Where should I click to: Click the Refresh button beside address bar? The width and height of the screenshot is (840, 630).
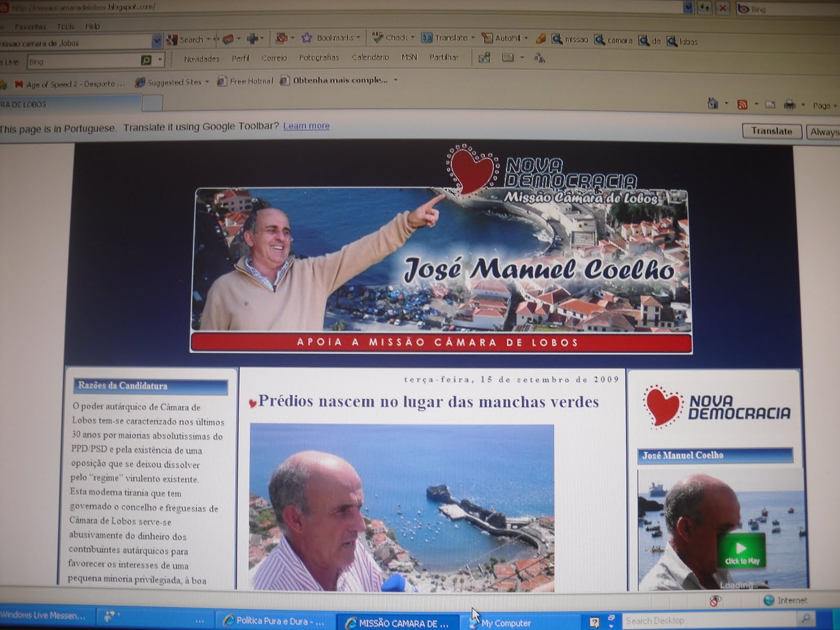(x=705, y=8)
